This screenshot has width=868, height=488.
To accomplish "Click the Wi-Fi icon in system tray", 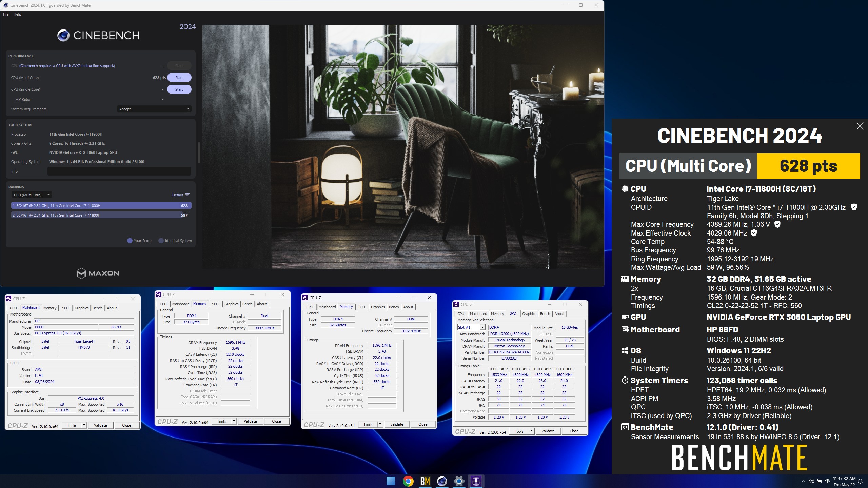I will (827, 481).
